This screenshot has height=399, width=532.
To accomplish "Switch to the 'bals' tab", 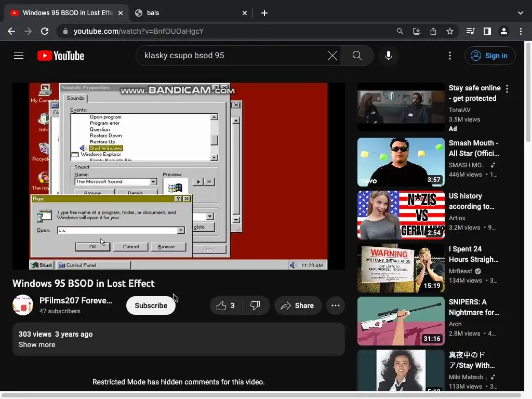I will (x=190, y=13).
